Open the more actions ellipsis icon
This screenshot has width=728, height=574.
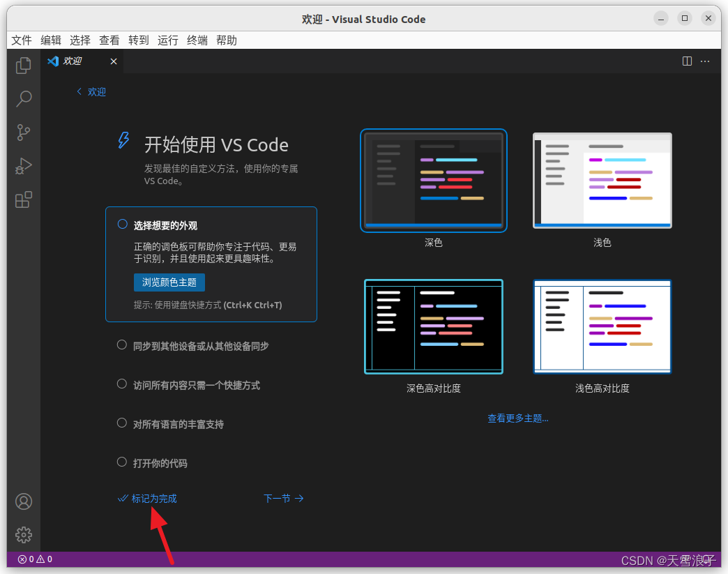[x=705, y=61]
